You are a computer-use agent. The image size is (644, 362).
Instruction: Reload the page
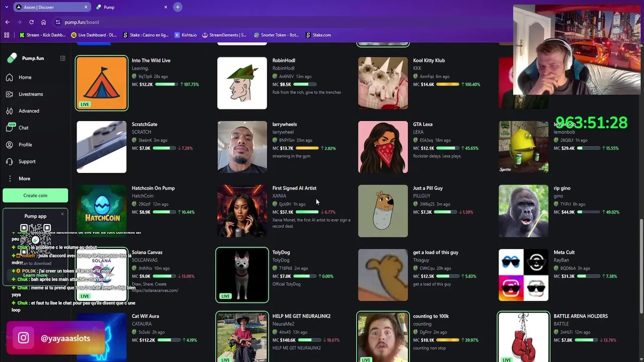tap(31, 22)
